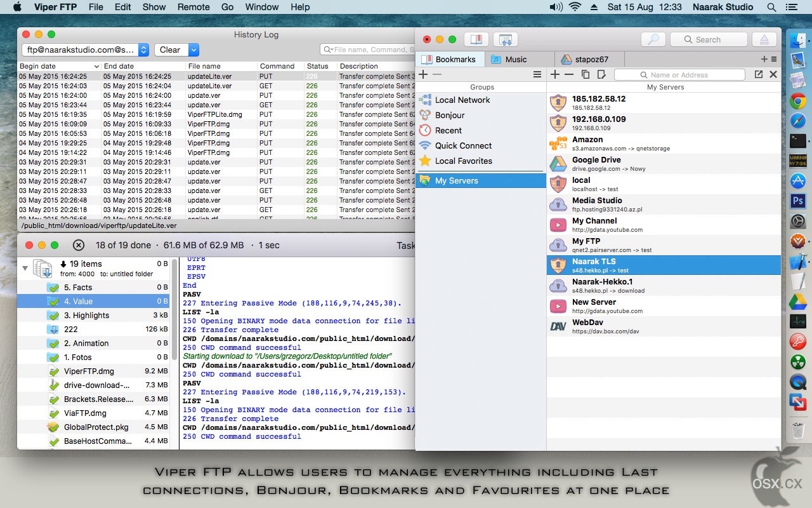
Task: Sort the log by End date
Action: [143, 66]
